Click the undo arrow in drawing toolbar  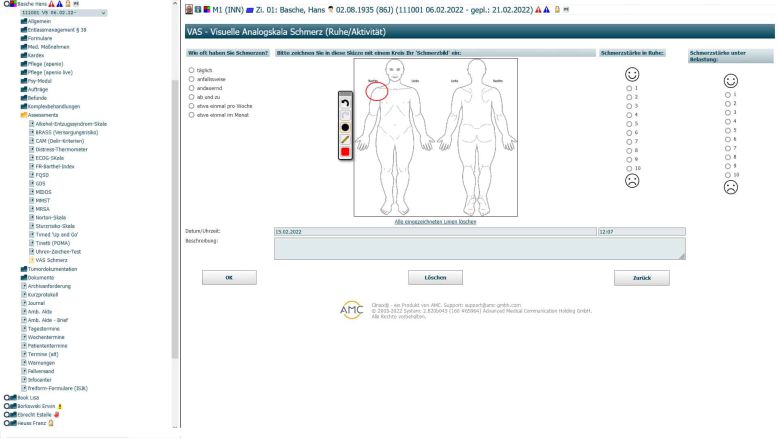point(345,103)
